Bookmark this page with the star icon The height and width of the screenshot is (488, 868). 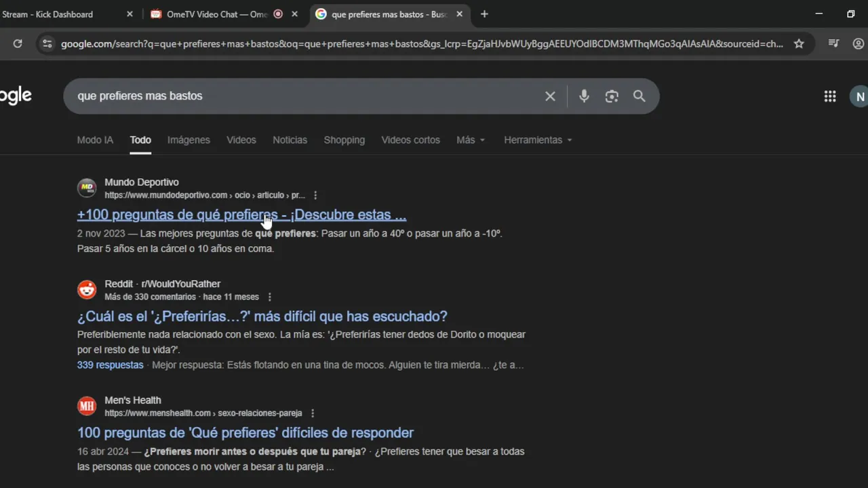point(799,43)
